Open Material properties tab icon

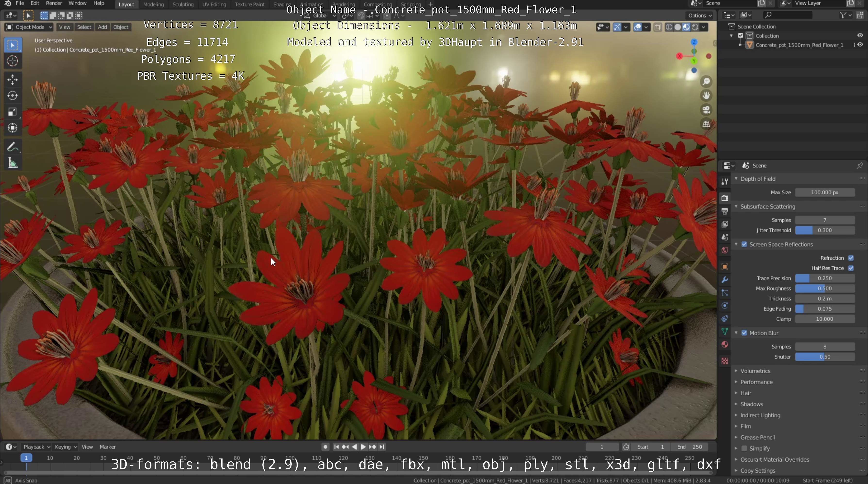[x=725, y=344]
